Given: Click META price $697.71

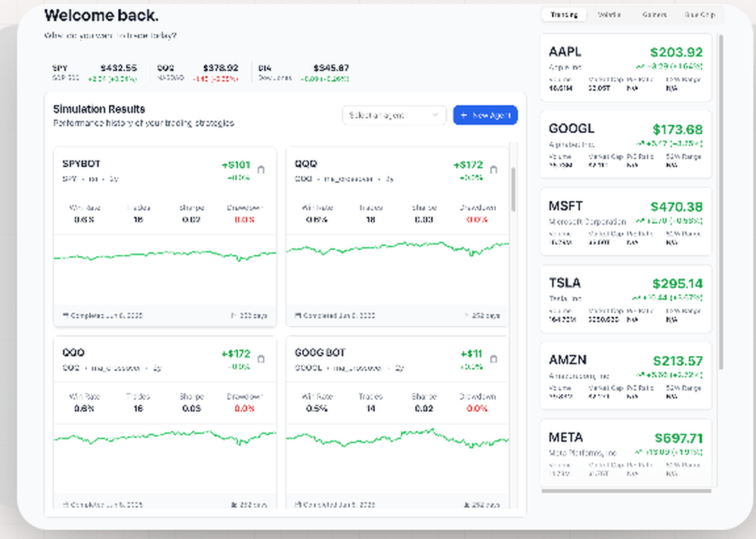Looking at the screenshot, I should 678,438.
